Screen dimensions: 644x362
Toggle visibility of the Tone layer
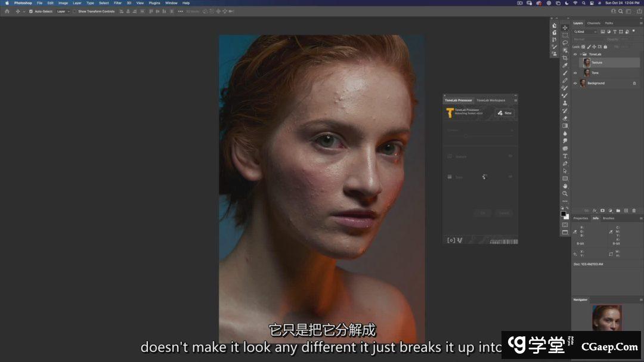575,73
